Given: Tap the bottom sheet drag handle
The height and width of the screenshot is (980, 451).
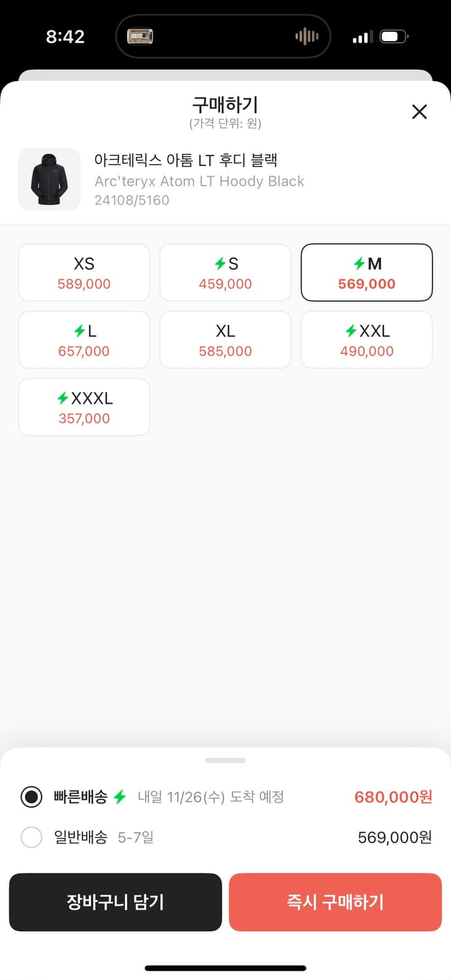Looking at the screenshot, I should tap(225, 760).
